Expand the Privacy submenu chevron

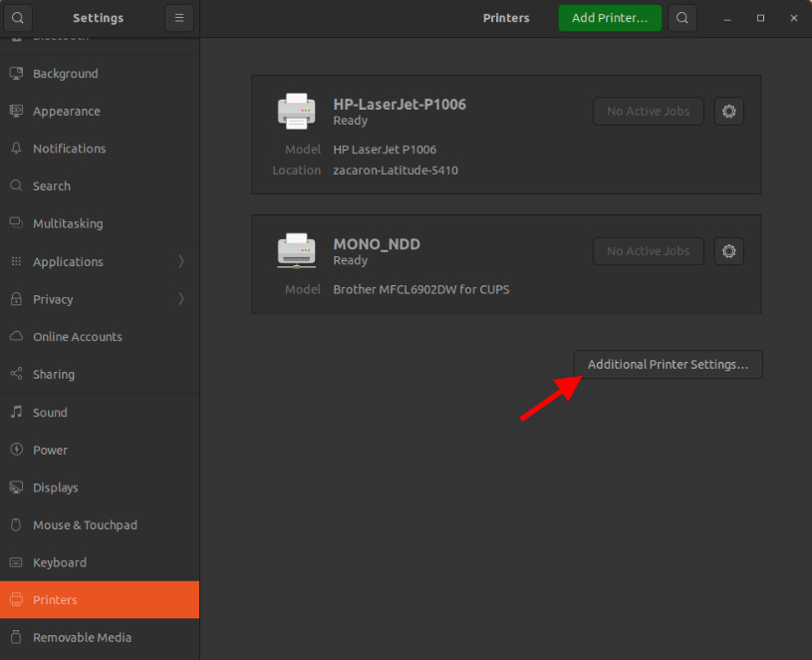[x=180, y=299]
